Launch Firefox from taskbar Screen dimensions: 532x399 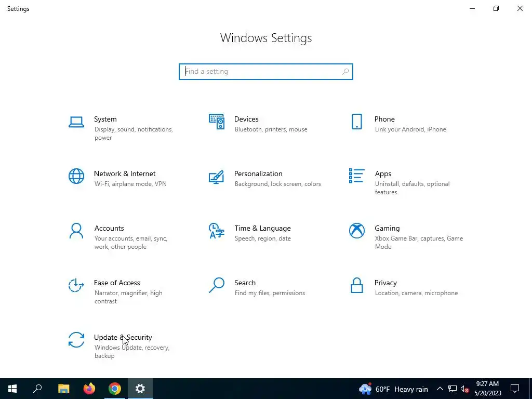(x=89, y=389)
